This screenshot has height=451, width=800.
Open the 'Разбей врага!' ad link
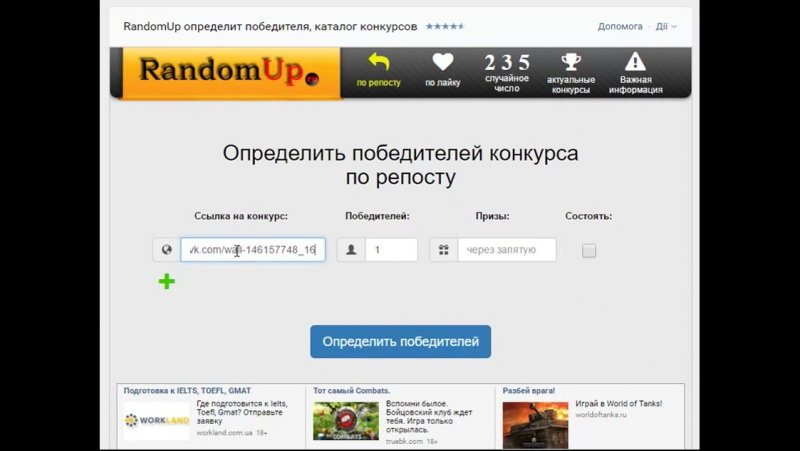pyautogui.click(x=529, y=391)
